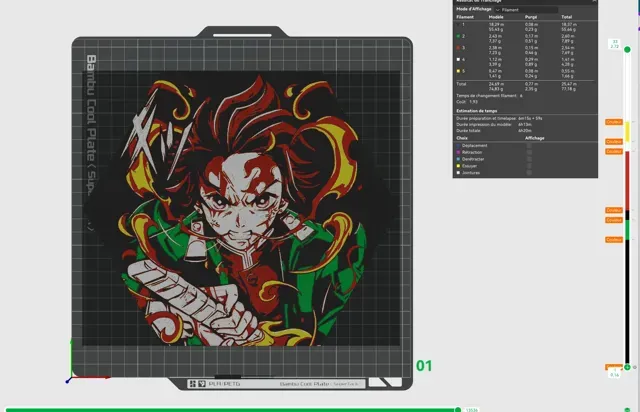Click the Jointures label

point(471,173)
